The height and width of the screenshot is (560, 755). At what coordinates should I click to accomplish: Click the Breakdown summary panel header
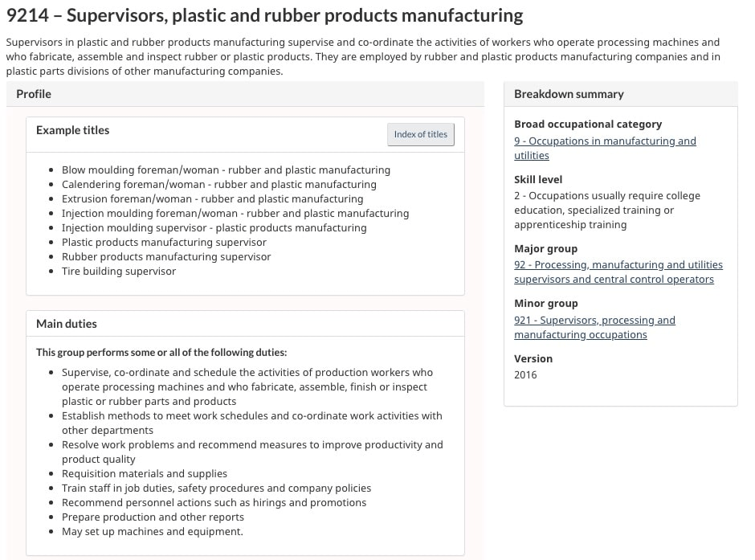(x=569, y=94)
